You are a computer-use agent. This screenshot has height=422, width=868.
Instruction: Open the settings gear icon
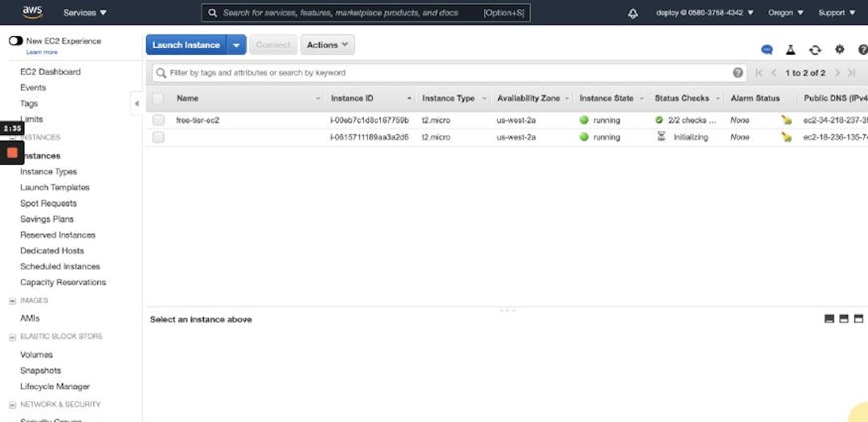[840, 50]
